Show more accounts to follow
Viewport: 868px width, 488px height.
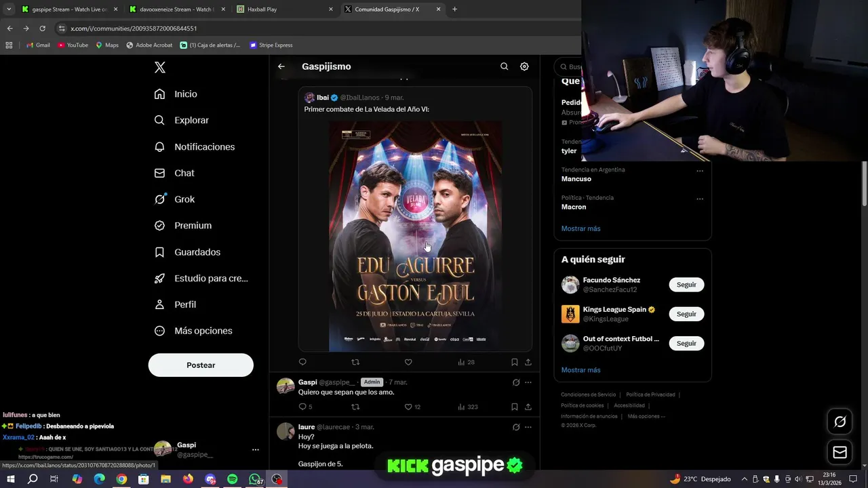click(x=580, y=370)
